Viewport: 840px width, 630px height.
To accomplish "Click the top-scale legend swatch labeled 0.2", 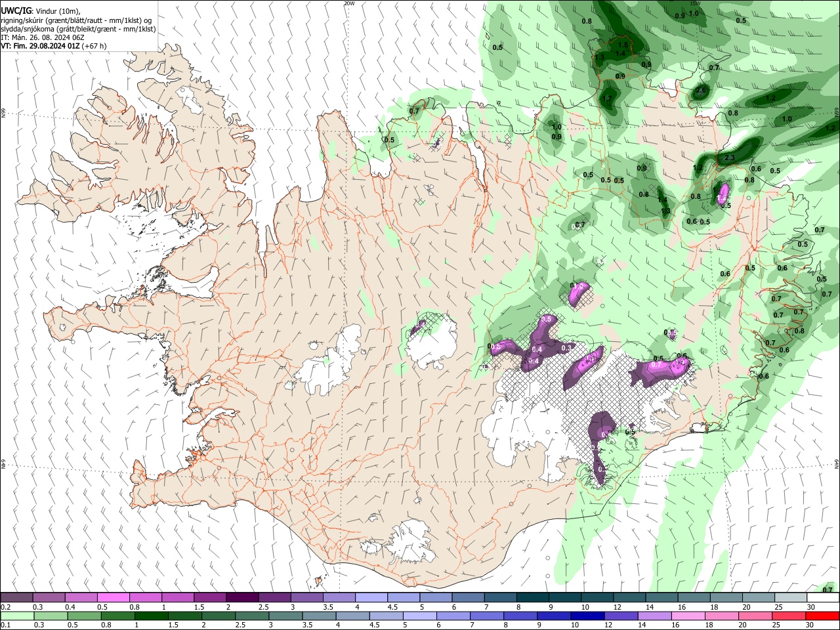I will click(17, 597).
